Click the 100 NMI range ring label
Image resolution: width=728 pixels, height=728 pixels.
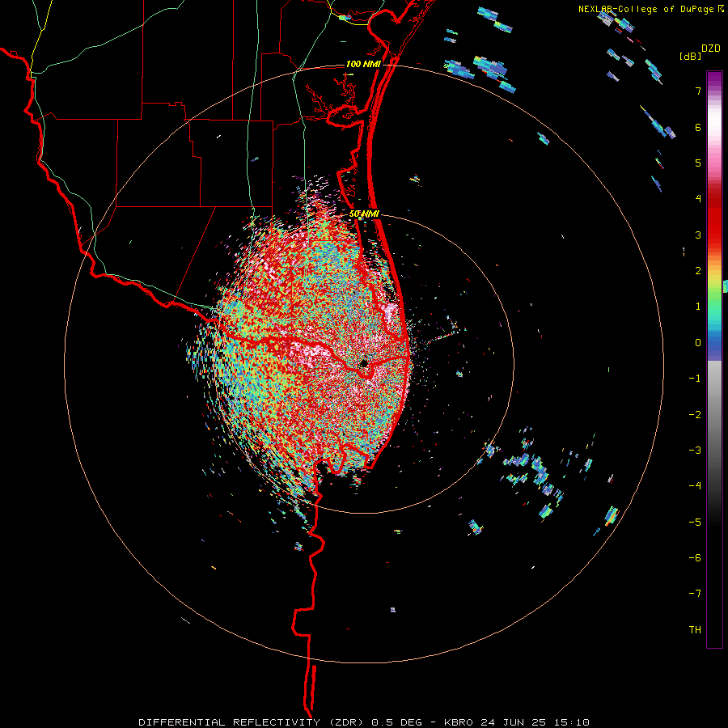pyautogui.click(x=363, y=64)
